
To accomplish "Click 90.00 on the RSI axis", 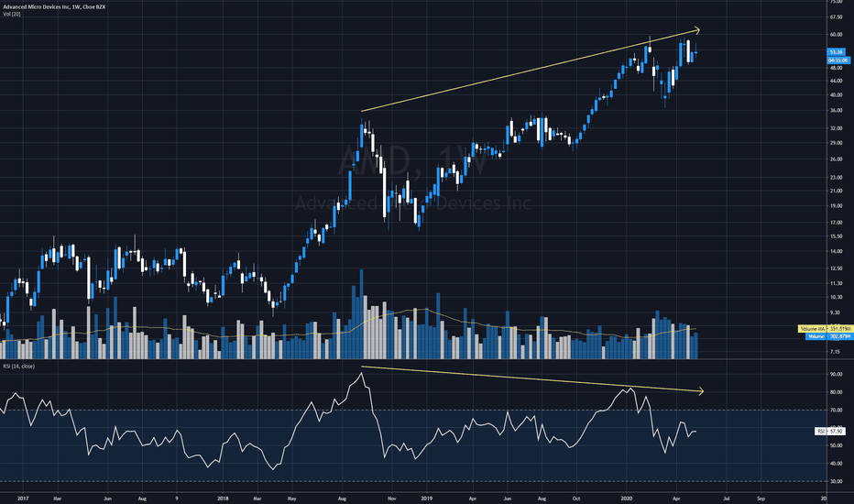I will point(836,375).
